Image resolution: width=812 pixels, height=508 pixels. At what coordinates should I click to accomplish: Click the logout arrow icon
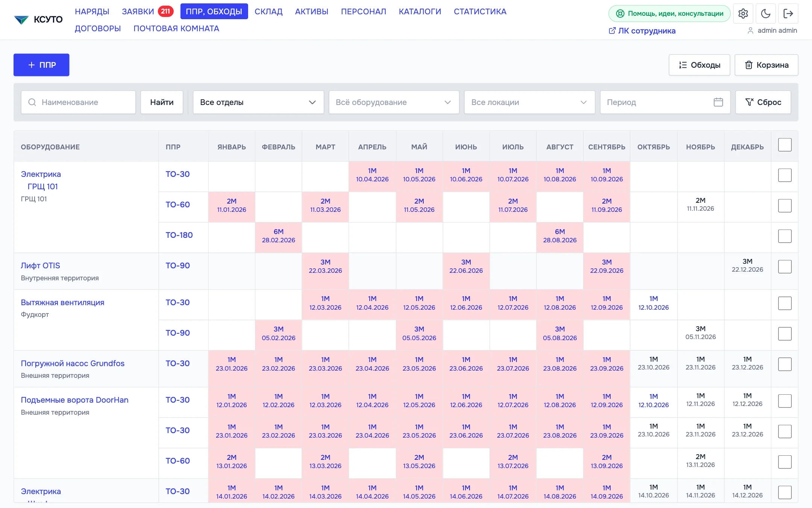(788, 14)
